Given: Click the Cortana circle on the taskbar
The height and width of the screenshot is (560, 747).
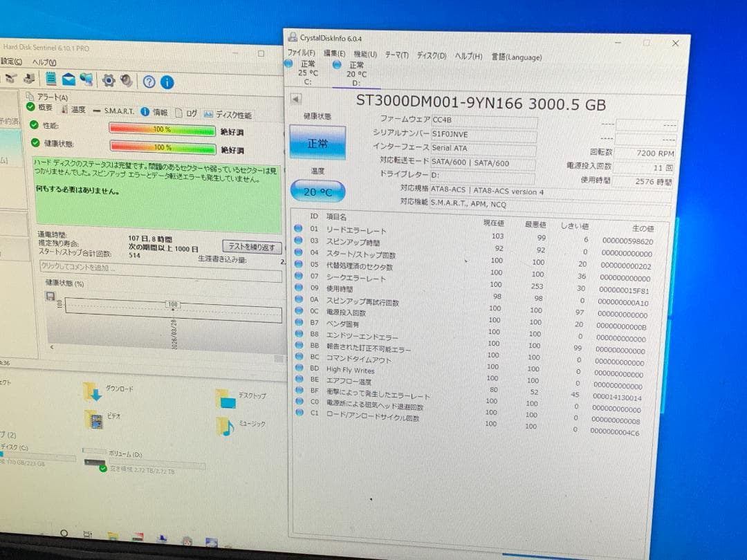Looking at the screenshot, I should [x=64, y=533].
